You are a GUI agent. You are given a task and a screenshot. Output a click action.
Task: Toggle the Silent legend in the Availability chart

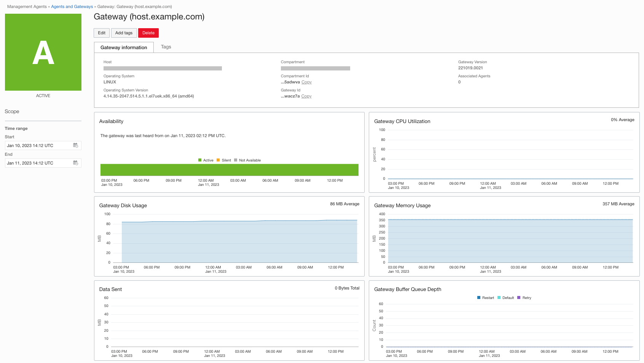click(x=224, y=160)
